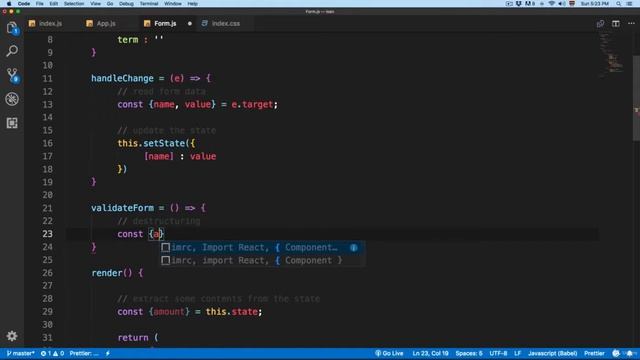This screenshot has width=640, height=360.
Task: Click the lightning bolt icon in the status bar
Action: click(x=108, y=353)
